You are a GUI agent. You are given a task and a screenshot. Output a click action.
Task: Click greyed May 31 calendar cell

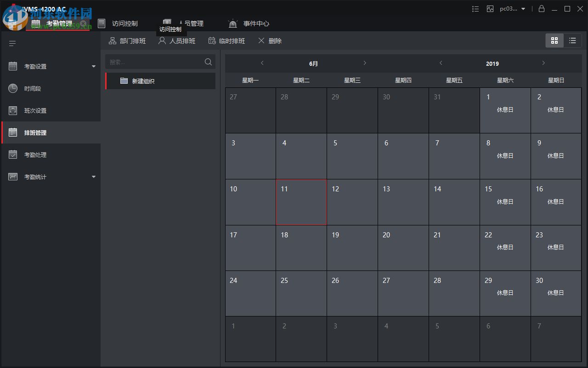click(454, 110)
